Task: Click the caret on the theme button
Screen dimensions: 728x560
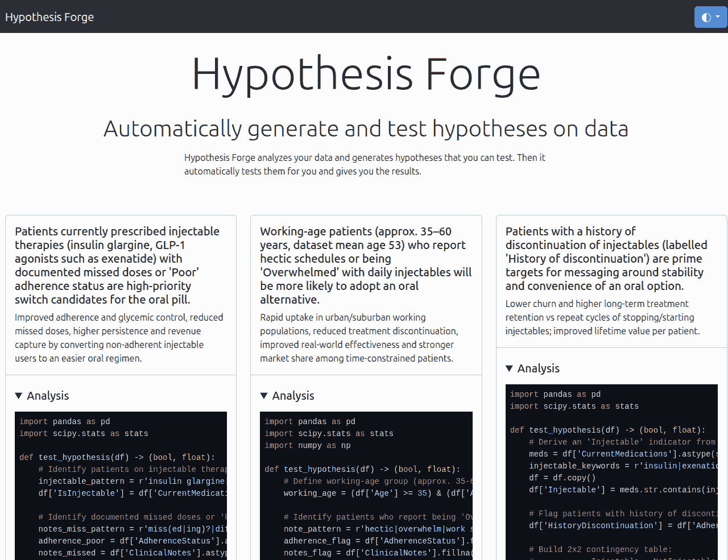Action: coord(718,17)
